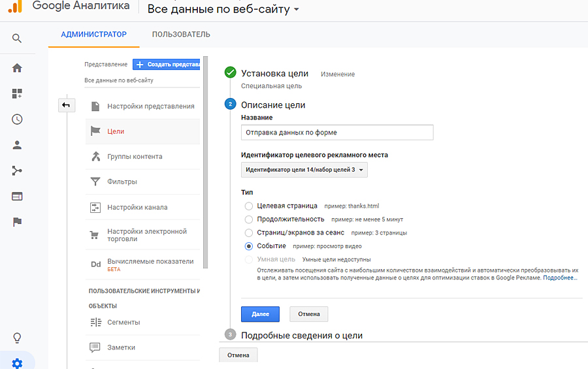Image resolution: width=588 pixels, height=369 pixels.
Task: Expand step 3 "Подробные сведения о цели"
Action: click(x=301, y=335)
